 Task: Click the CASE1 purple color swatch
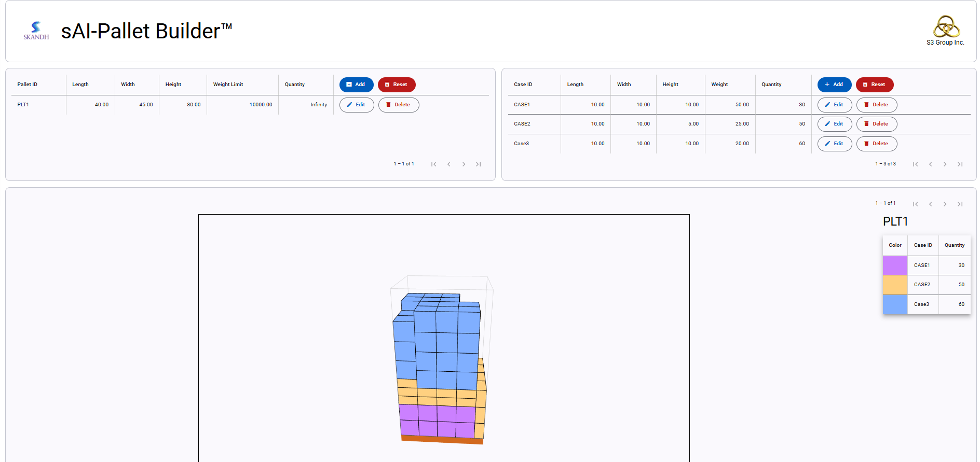coord(895,265)
